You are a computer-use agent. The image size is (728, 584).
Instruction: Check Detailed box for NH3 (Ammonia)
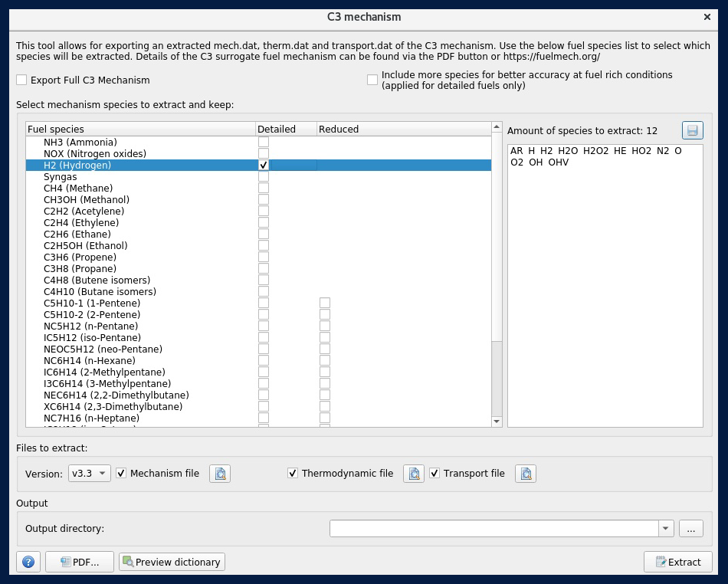point(264,142)
